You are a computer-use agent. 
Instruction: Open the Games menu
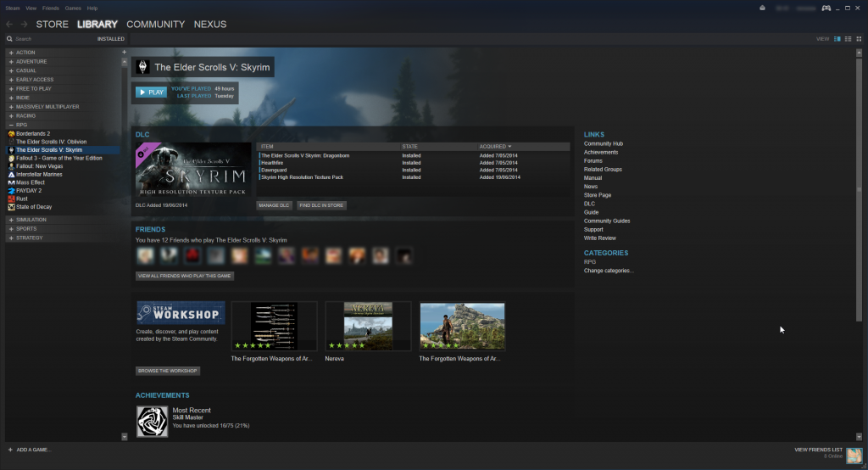[73, 8]
